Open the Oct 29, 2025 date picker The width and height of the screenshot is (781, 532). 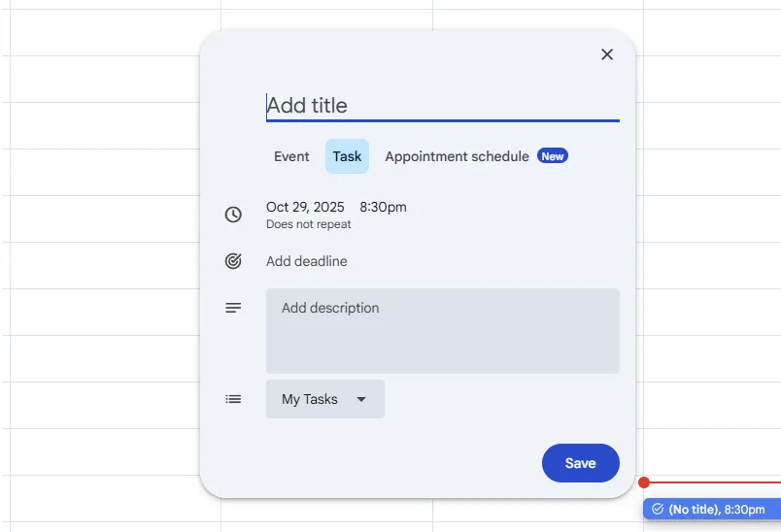pos(305,207)
